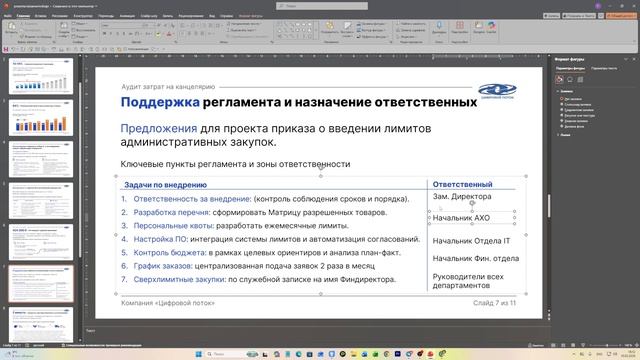Open Designer icon in ribbon
The image size is (640, 360).
478,27
